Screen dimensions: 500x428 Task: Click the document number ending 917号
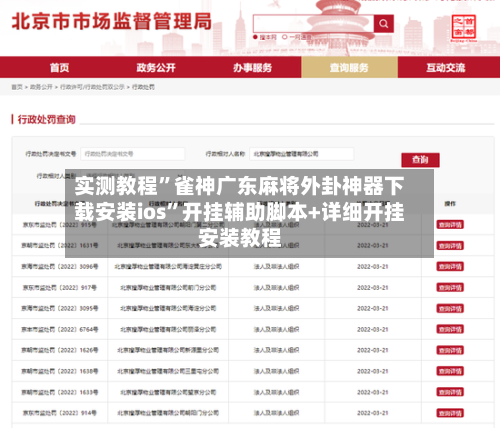60,288
